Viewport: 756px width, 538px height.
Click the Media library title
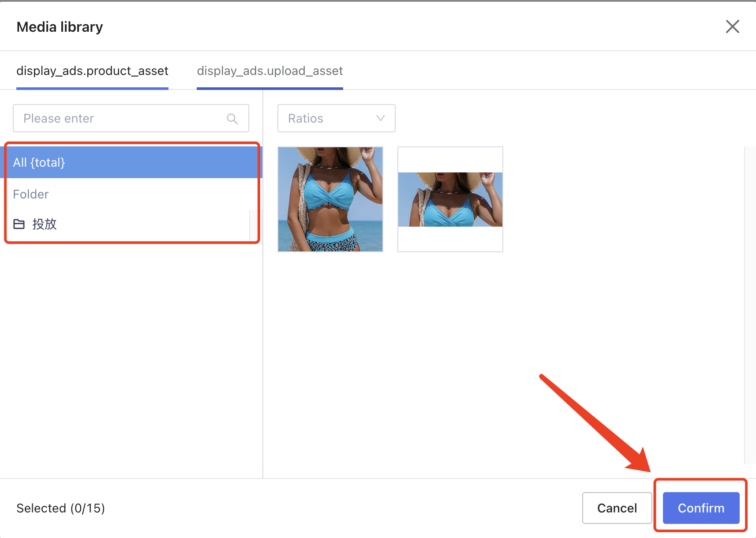(x=60, y=27)
